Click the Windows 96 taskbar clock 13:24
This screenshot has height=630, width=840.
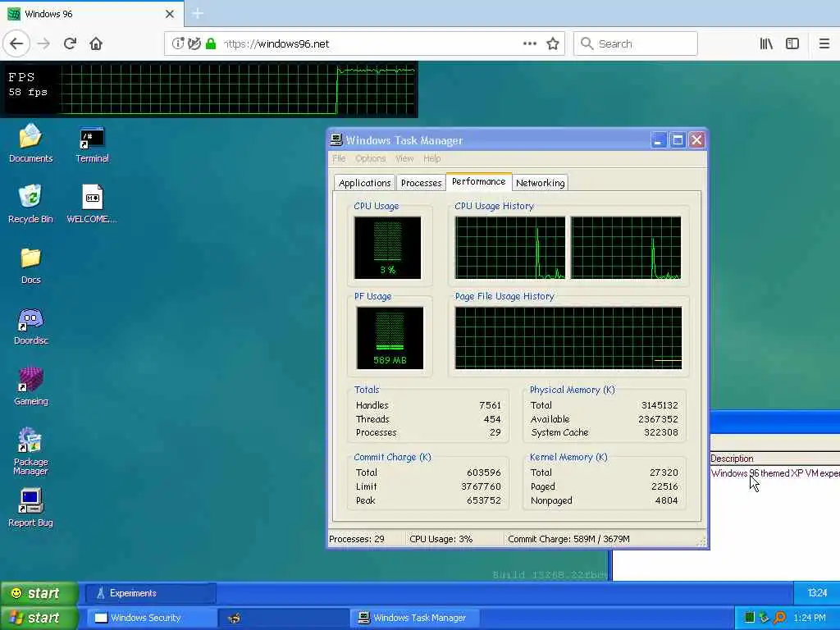pos(817,593)
